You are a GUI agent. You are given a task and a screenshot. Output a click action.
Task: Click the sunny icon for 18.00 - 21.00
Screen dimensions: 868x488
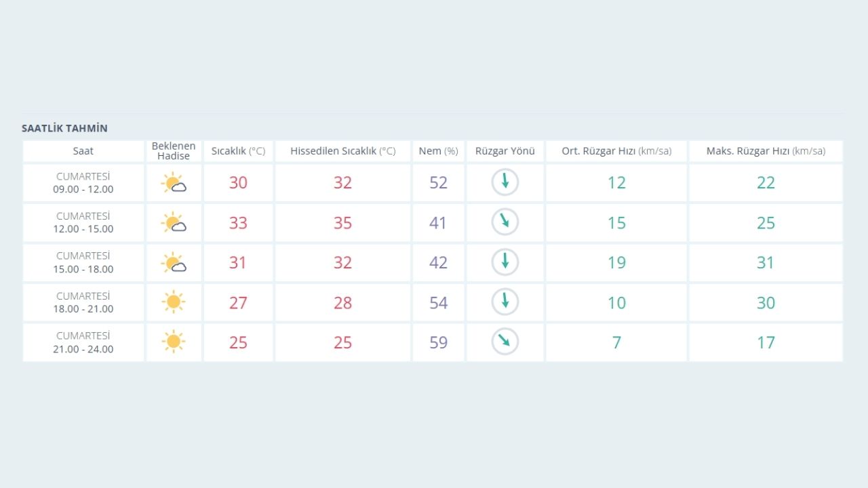[174, 302]
